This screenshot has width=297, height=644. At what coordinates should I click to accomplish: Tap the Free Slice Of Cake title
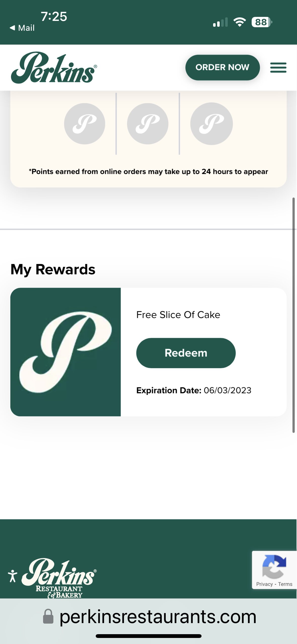(178, 315)
